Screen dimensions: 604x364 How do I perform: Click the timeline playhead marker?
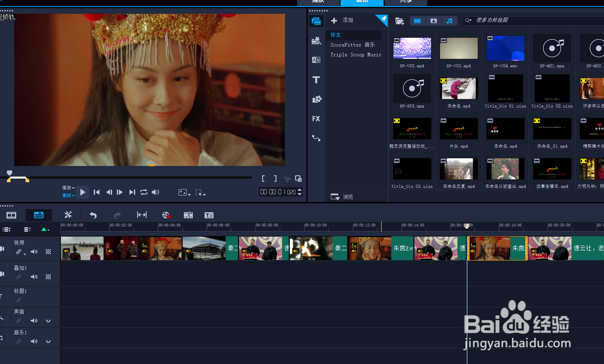click(x=467, y=226)
